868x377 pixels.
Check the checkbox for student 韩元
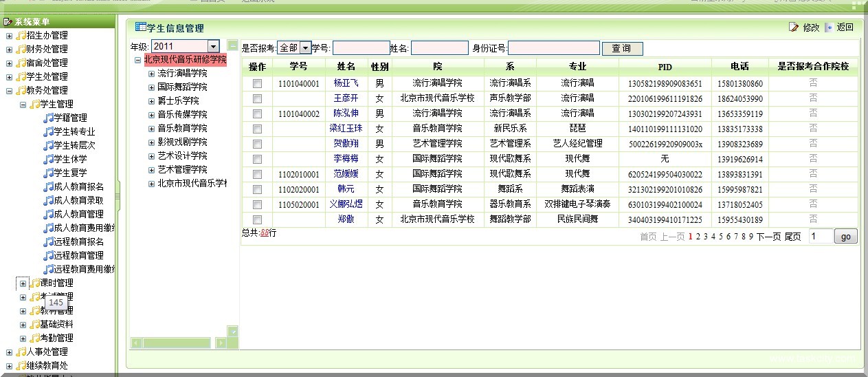[x=257, y=189]
